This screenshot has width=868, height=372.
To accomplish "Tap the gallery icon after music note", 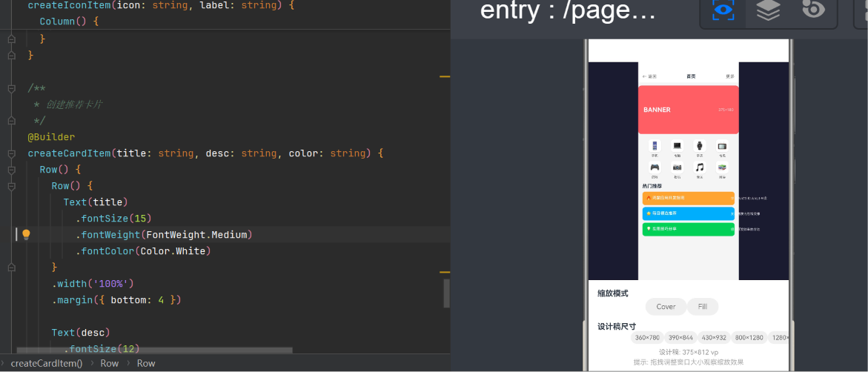I will click(x=723, y=167).
